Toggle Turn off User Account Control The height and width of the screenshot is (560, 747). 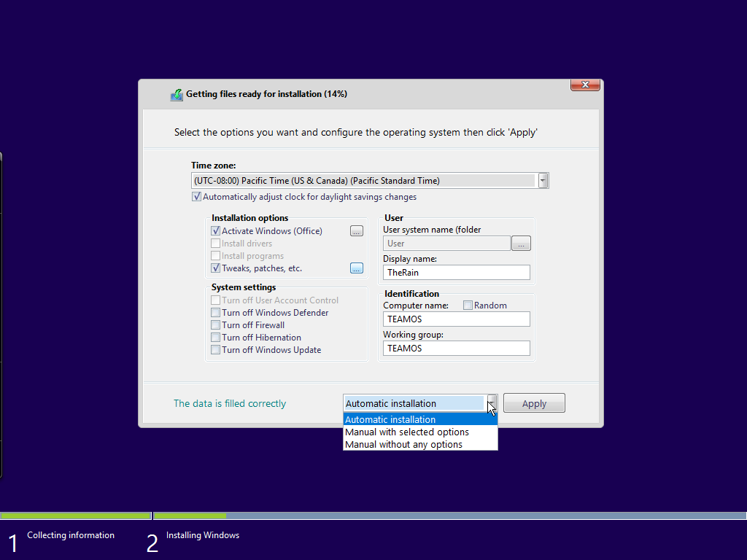[215, 300]
